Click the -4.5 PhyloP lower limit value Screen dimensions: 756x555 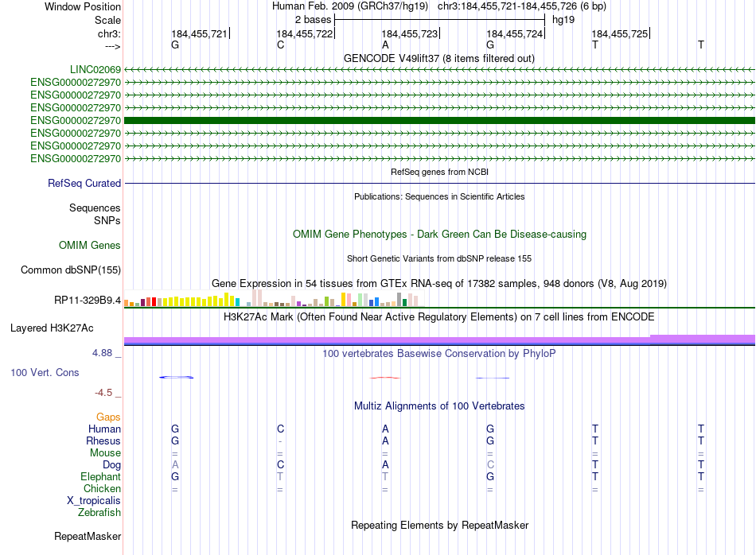pyautogui.click(x=103, y=393)
